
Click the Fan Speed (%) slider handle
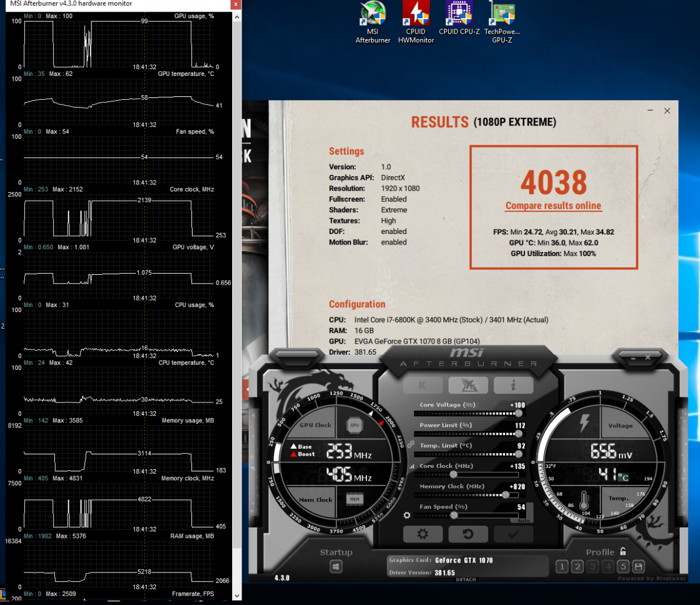[x=454, y=515]
